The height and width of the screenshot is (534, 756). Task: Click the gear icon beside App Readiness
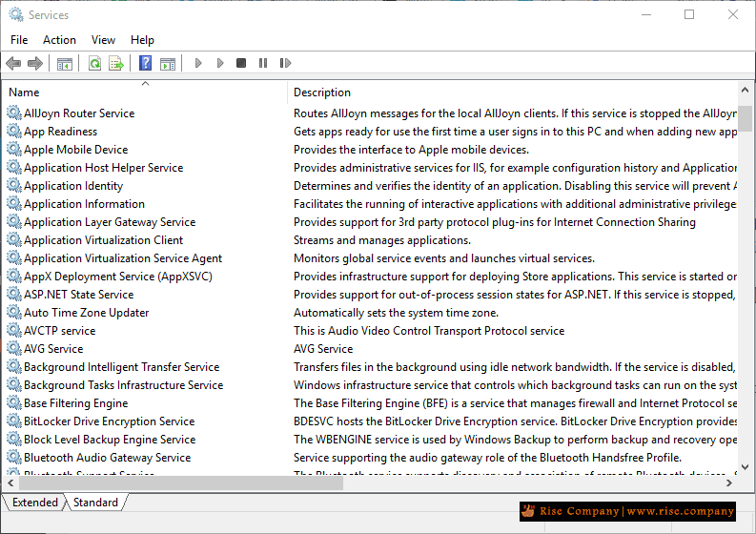(14, 132)
